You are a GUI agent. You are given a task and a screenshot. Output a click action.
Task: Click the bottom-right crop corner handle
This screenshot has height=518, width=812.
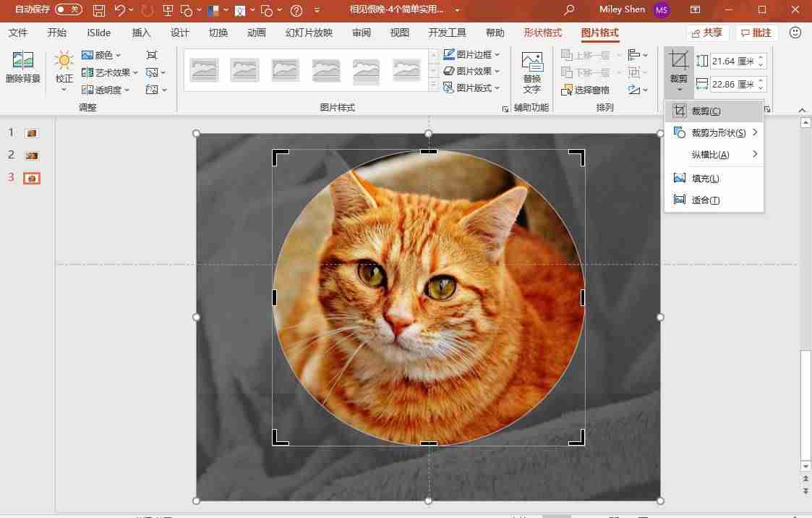(x=578, y=438)
